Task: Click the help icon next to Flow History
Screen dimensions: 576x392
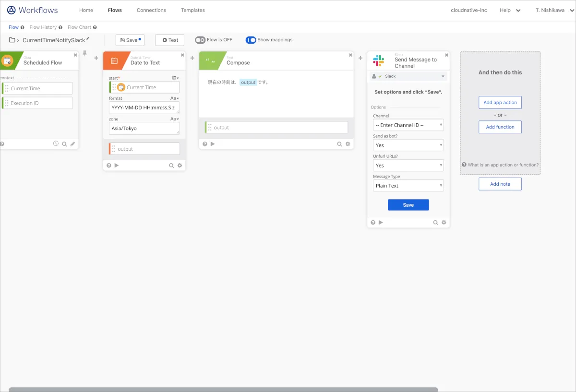Action: 60,27
